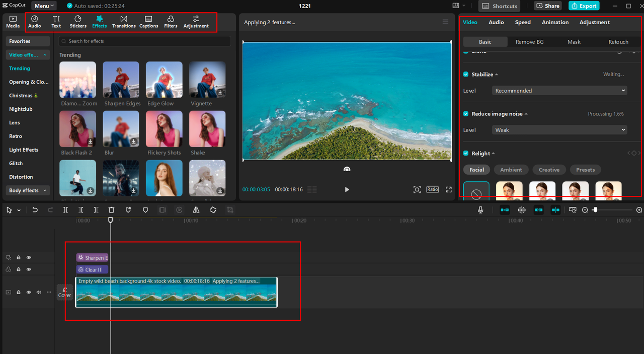Viewport: 644px width, 354px height.
Task: Open the layout switcher icon in title bar
Action: pyautogui.click(x=456, y=6)
